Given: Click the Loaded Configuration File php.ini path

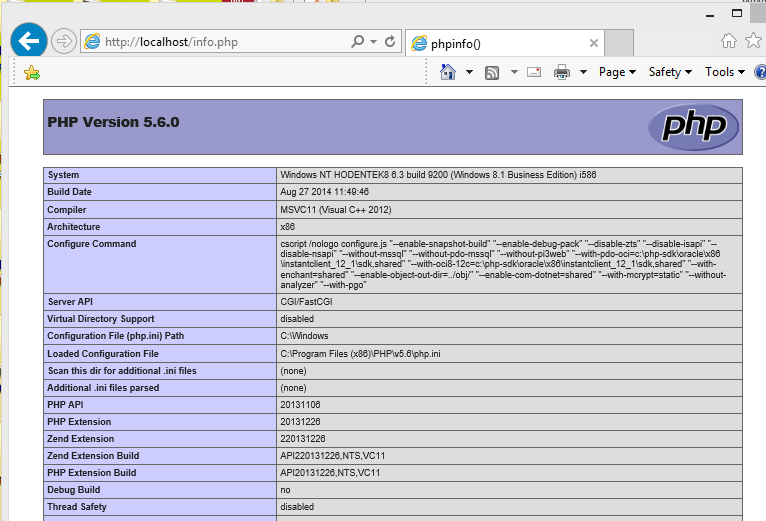Looking at the screenshot, I should [x=360, y=354].
